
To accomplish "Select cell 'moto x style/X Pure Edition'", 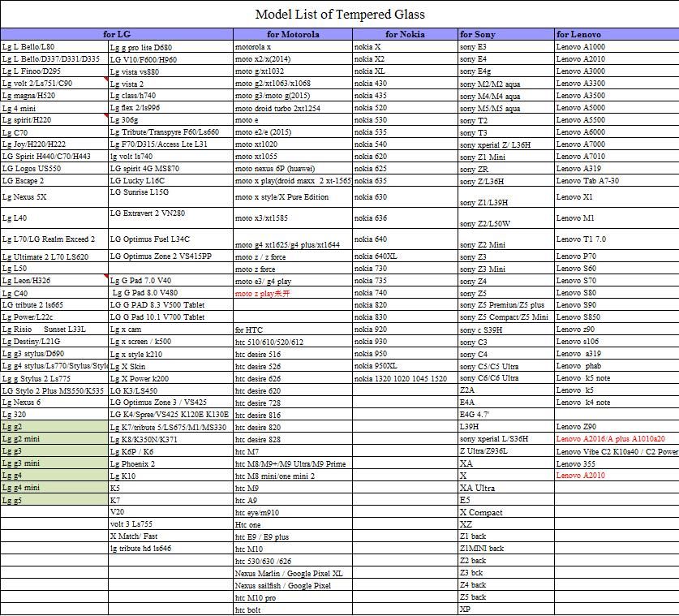I will point(293,196).
